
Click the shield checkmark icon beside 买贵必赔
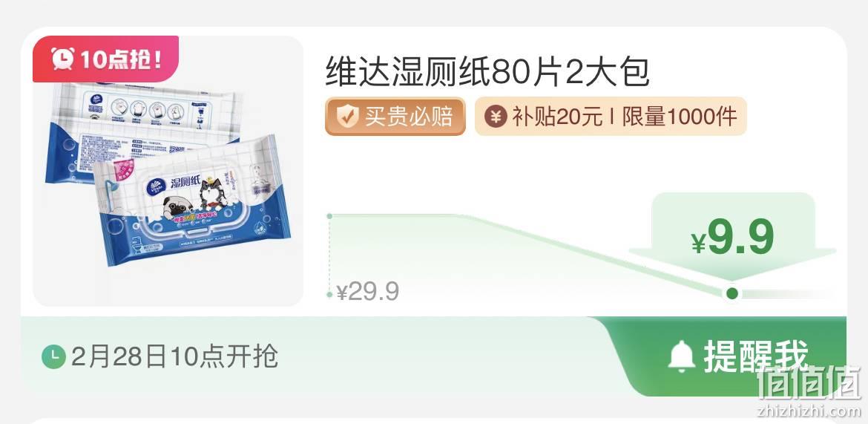pyautogui.click(x=348, y=117)
